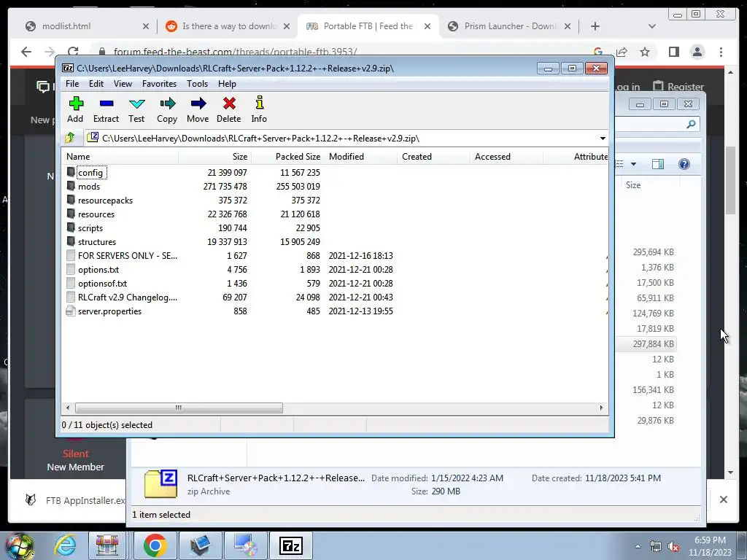Open Chrome's share page icon

click(622, 52)
